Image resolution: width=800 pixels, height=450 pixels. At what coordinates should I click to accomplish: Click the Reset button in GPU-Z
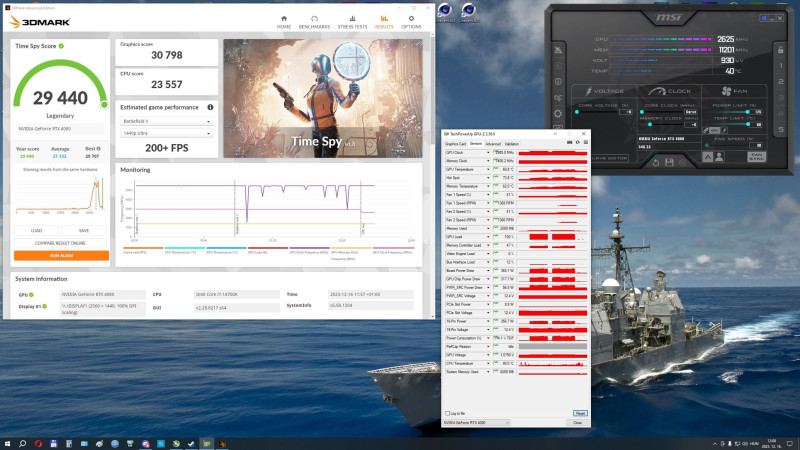[x=580, y=413]
